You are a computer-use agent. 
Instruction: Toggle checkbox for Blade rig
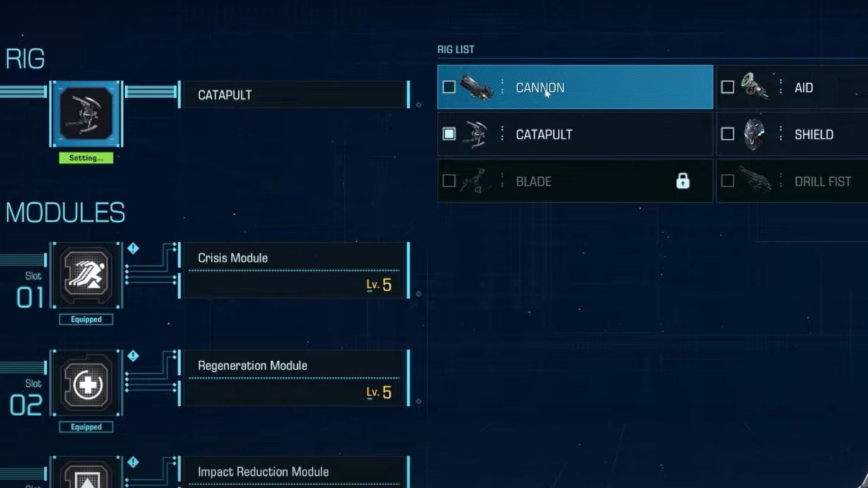448,181
